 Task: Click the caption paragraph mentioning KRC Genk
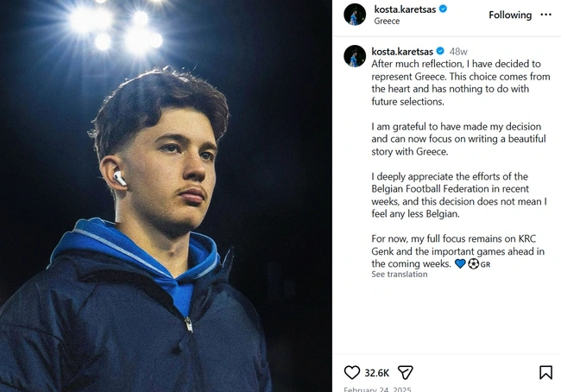pyautogui.click(x=457, y=251)
